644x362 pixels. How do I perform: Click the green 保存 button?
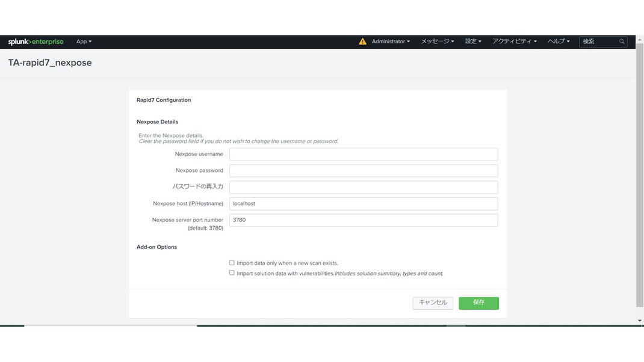[x=478, y=303]
